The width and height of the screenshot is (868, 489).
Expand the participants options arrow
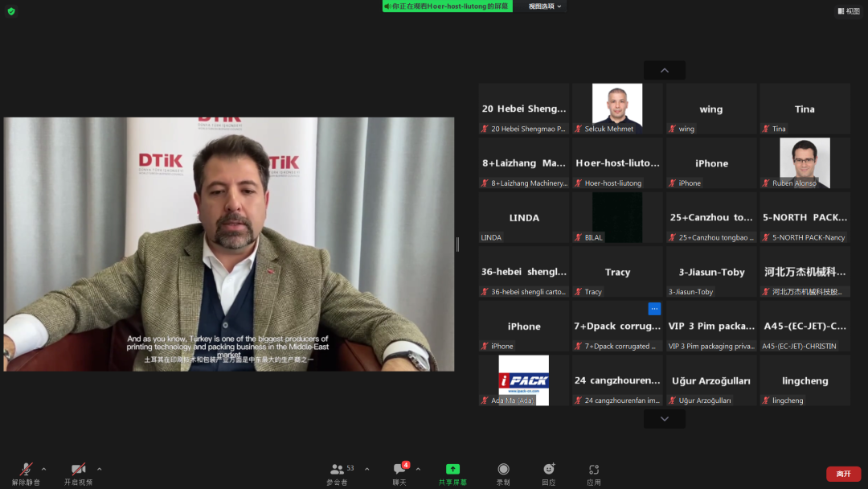click(x=367, y=469)
